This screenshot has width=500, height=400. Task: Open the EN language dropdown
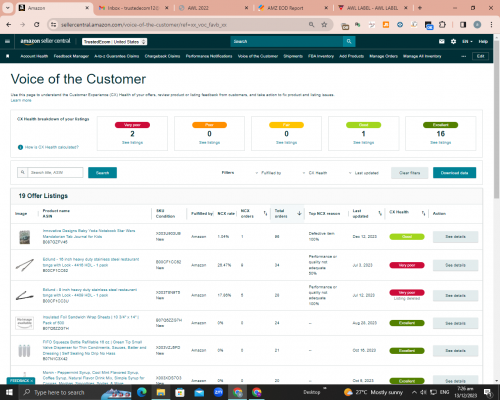467,41
